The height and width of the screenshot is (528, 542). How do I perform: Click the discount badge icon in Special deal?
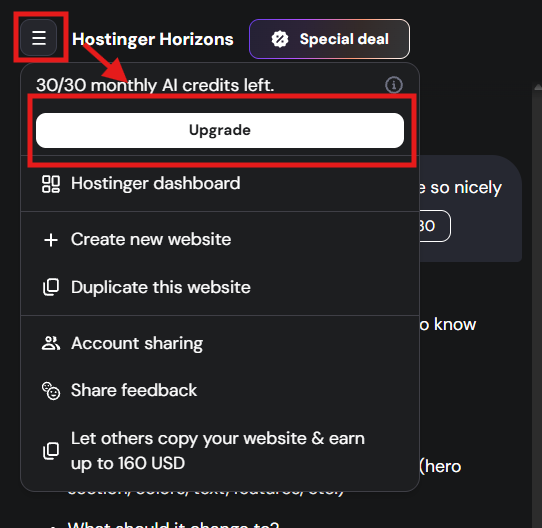[280, 39]
